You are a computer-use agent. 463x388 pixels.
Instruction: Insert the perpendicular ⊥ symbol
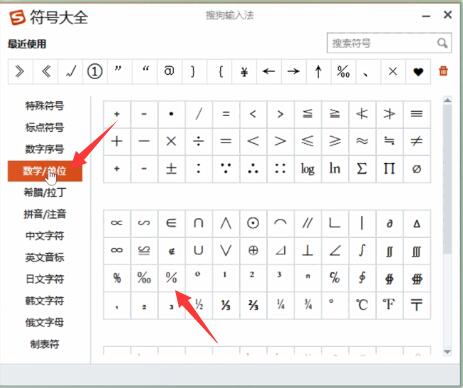pyautogui.click(x=308, y=250)
